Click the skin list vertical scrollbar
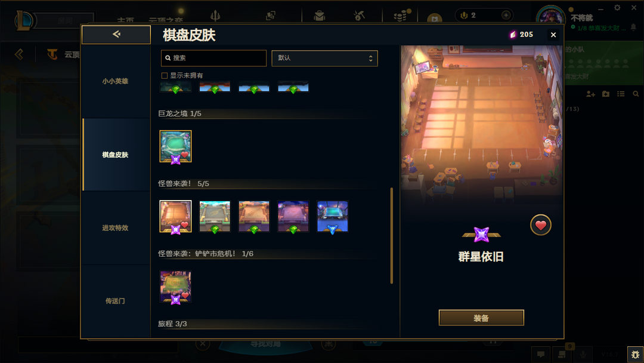This screenshot has width=644, height=363. [x=391, y=236]
